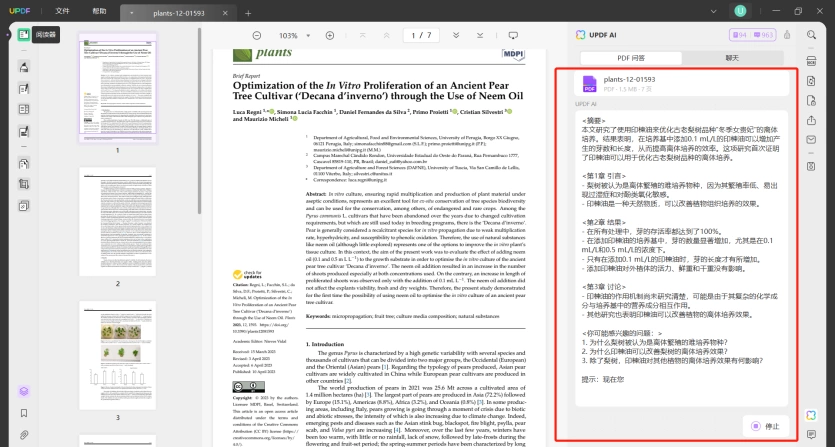Screen dimensions: 835x447
Task: Open the zoom percentage dropdown
Action: tap(308, 36)
